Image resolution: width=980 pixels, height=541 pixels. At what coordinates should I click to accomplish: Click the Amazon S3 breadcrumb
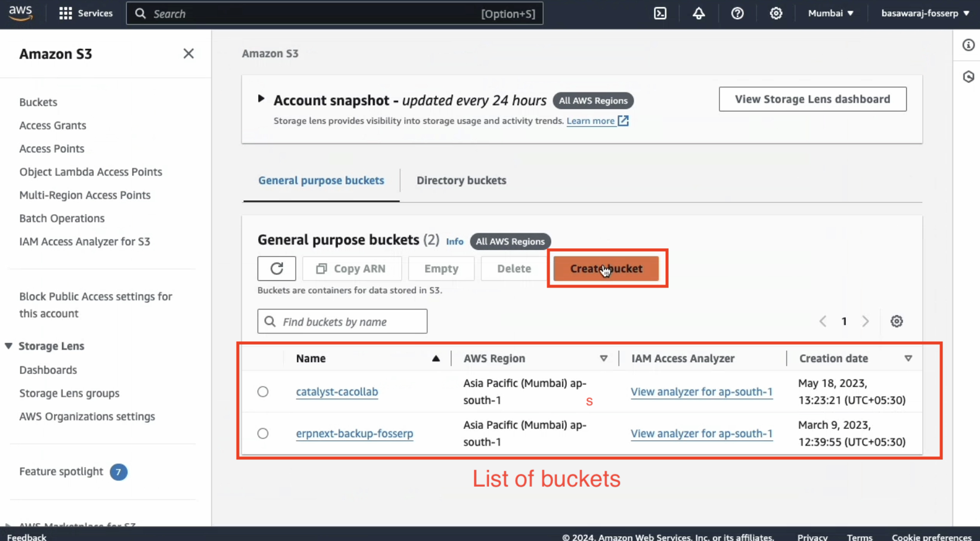tap(270, 54)
